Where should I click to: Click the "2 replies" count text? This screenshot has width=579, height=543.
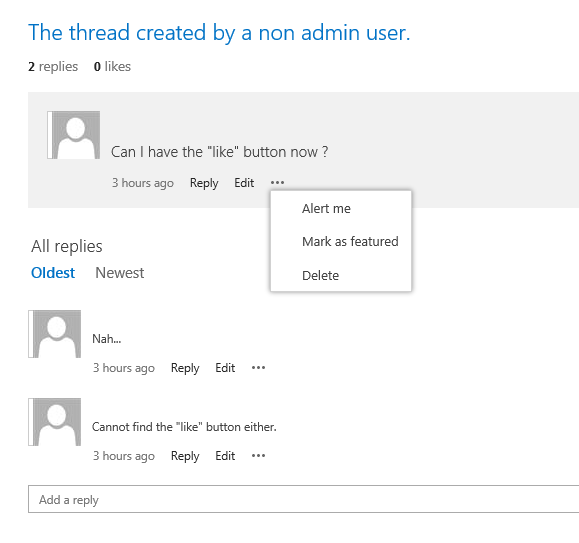click(x=53, y=67)
